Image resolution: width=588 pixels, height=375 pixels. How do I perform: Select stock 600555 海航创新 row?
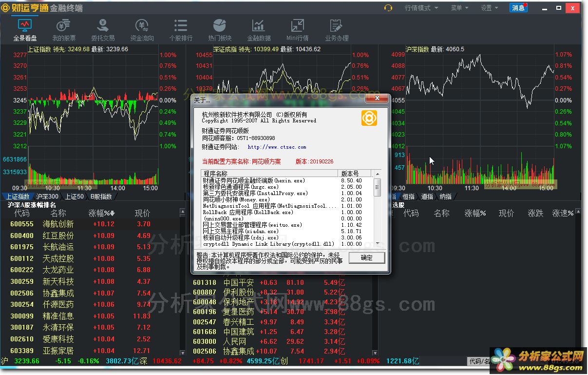(x=90, y=224)
